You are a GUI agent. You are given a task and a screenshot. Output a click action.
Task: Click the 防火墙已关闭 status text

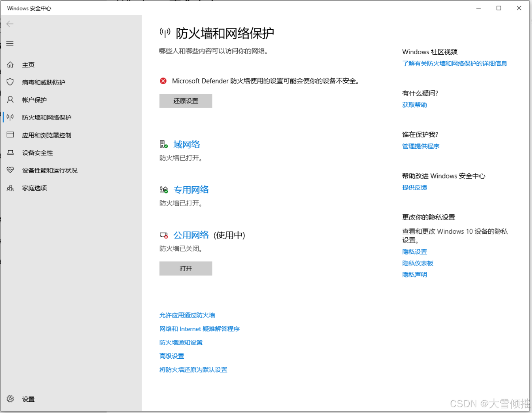coord(180,249)
